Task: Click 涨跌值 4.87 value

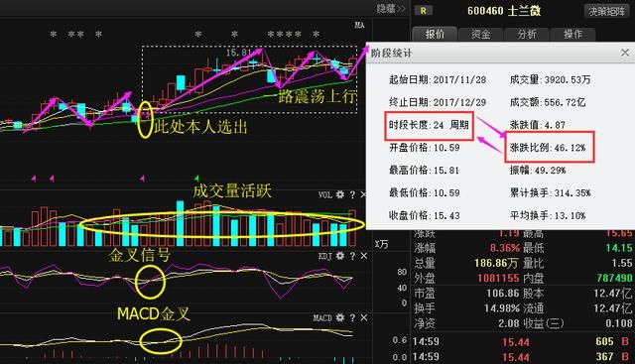Action: pyautogui.click(x=538, y=125)
